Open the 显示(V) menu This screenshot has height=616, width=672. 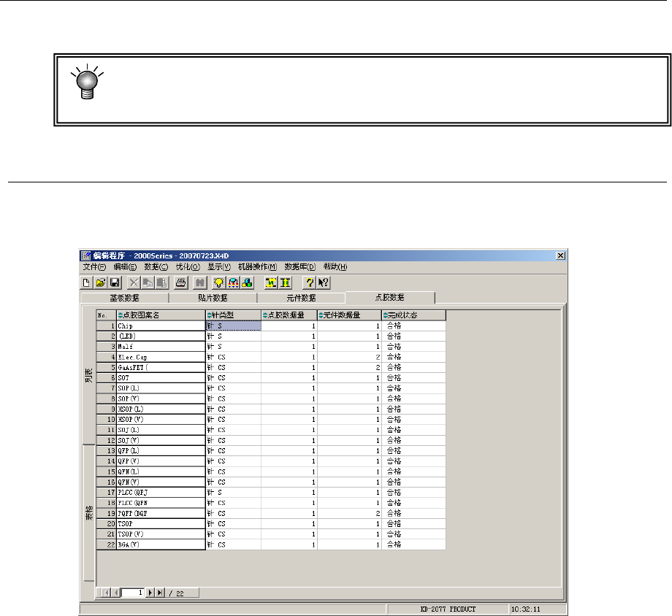click(219, 267)
